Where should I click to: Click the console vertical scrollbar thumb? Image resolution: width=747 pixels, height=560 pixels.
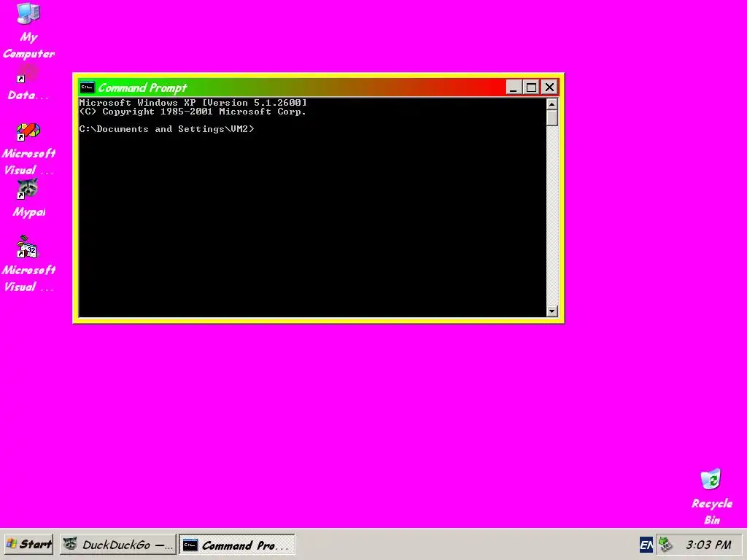pyautogui.click(x=551, y=118)
